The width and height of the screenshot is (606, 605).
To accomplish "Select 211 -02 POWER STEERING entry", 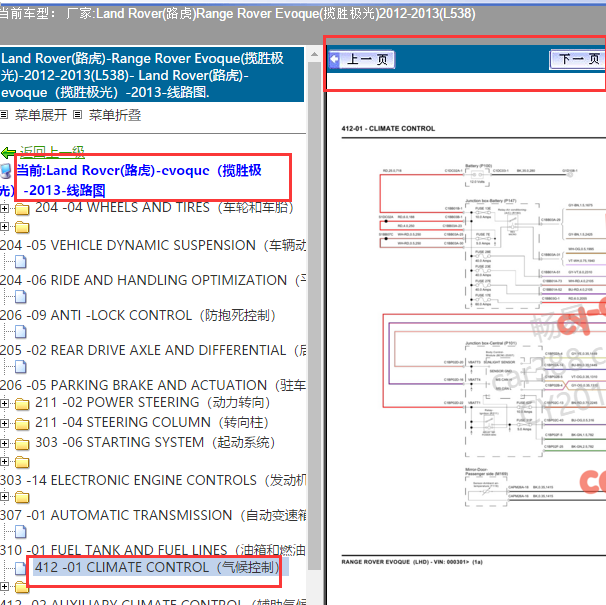I will (x=152, y=402).
